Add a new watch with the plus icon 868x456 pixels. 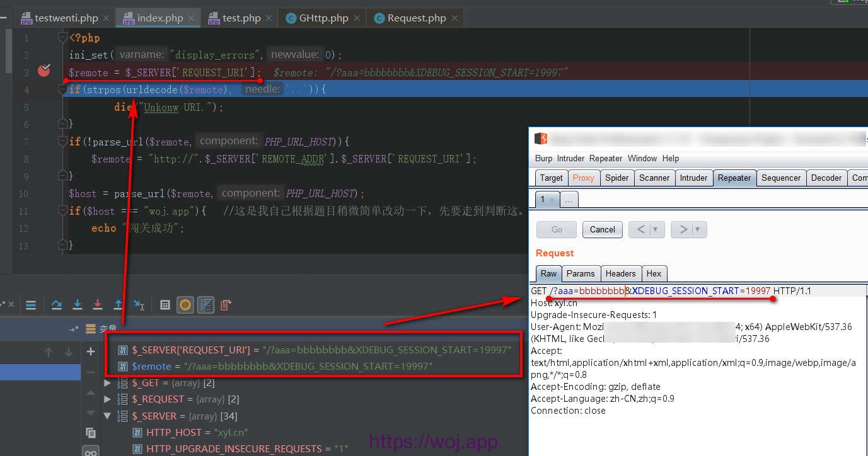pyautogui.click(x=91, y=351)
